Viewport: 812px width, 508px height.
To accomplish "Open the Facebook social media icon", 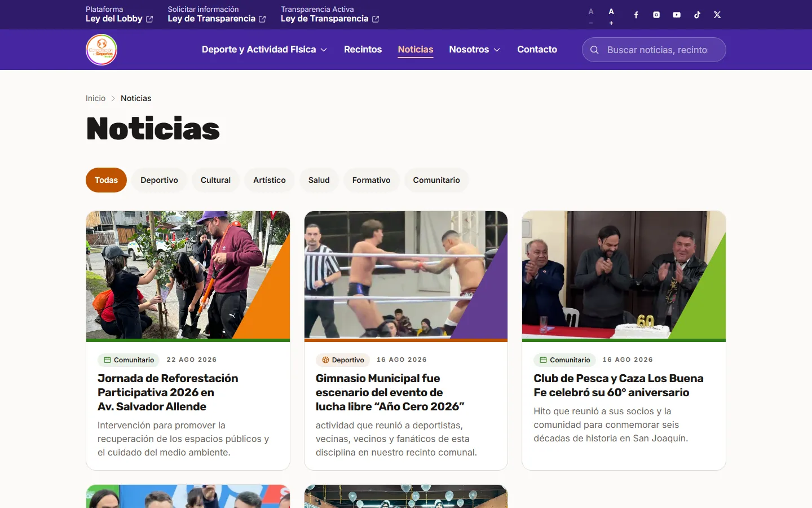I will point(636,15).
